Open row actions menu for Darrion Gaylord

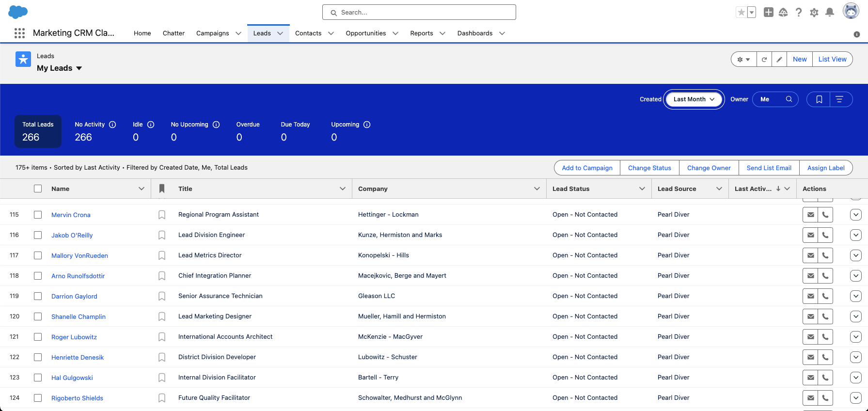click(855, 296)
